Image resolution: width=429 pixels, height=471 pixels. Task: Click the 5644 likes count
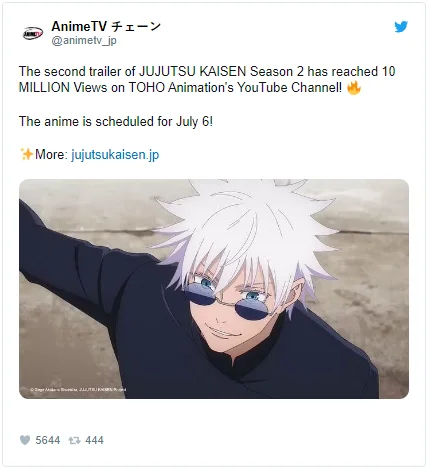tap(48, 440)
